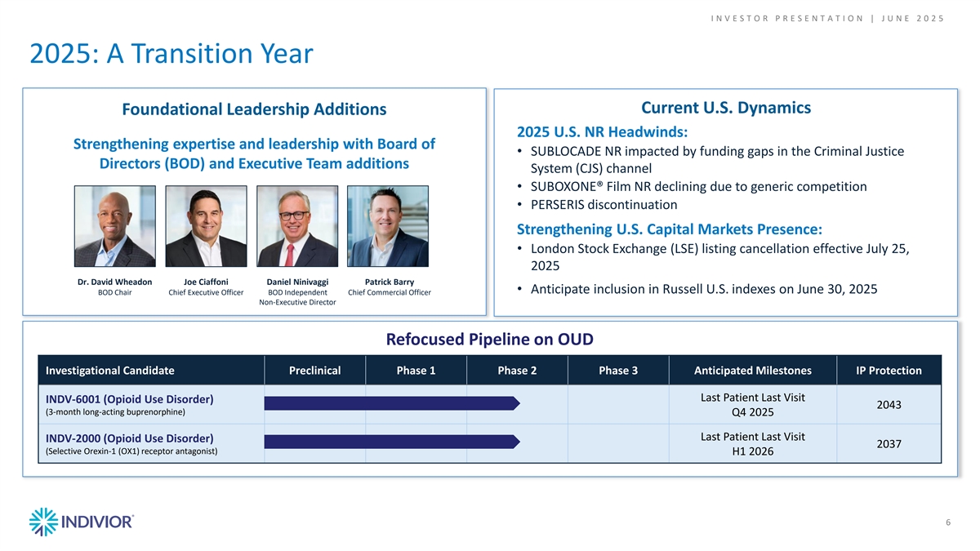Click the 'Chief Executive Officer' title text
Screen dimensions: 980x551
coord(206,293)
